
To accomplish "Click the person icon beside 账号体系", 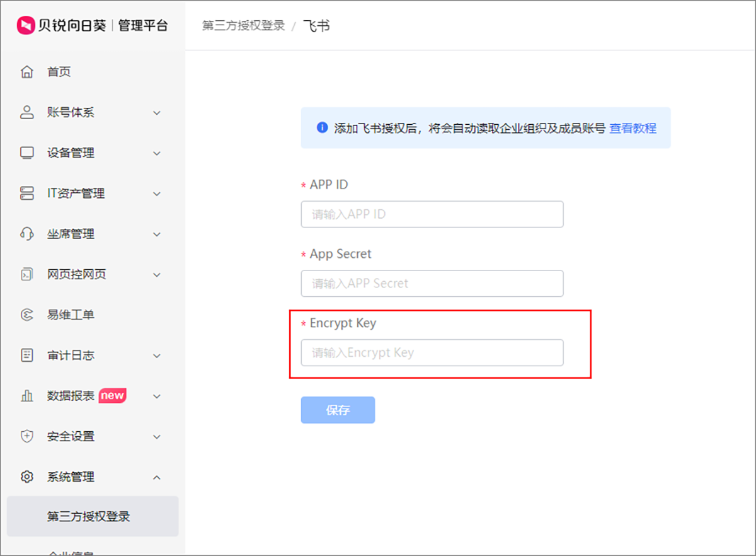I will click(26, 113).
